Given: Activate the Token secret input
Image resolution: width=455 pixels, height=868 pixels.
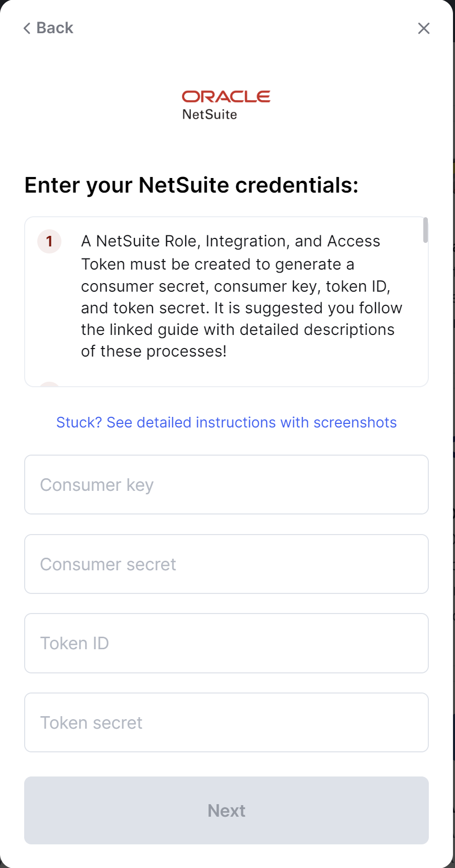Looking at the screenshot, I should 226,723.
